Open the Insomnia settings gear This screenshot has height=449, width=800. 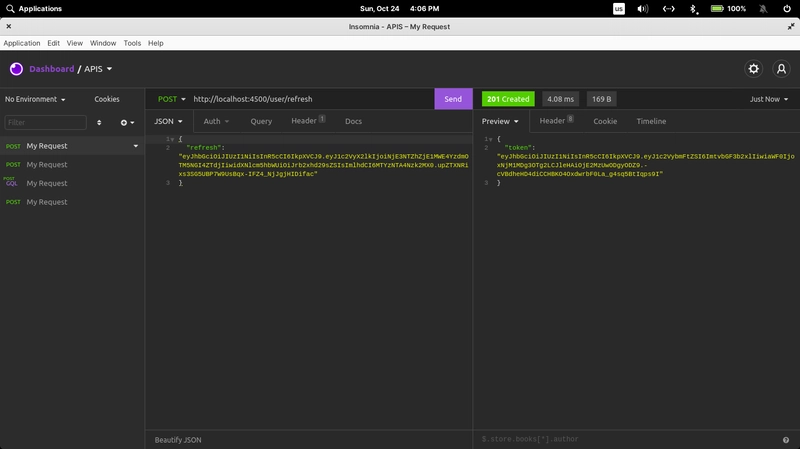click(x=754, y=69)
